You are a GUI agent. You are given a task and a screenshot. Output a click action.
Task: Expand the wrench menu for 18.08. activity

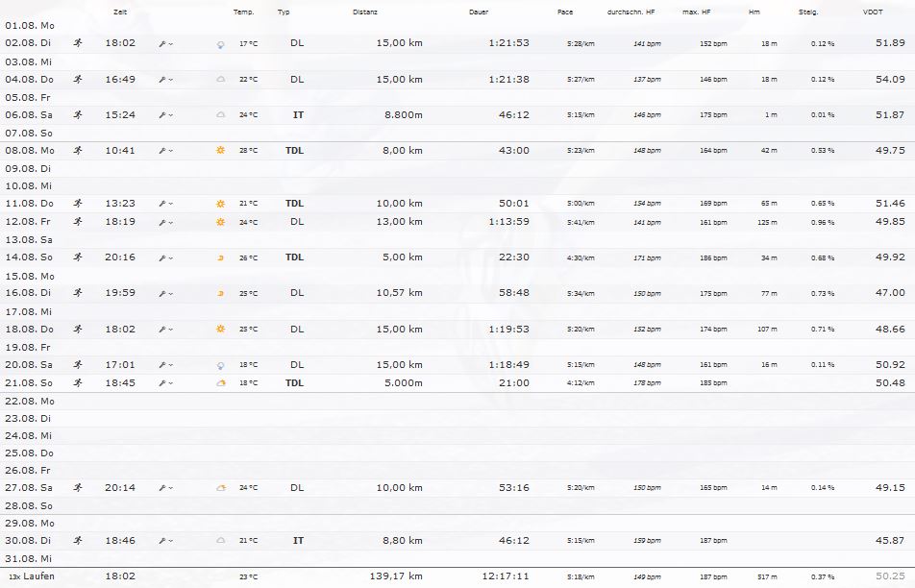[165, 329]
